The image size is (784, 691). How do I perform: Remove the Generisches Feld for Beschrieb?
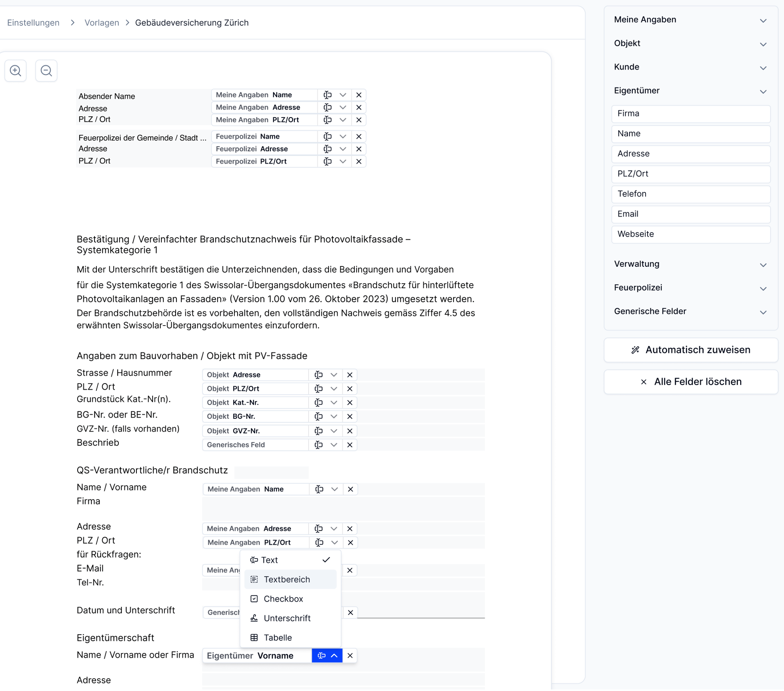(350, 445)
